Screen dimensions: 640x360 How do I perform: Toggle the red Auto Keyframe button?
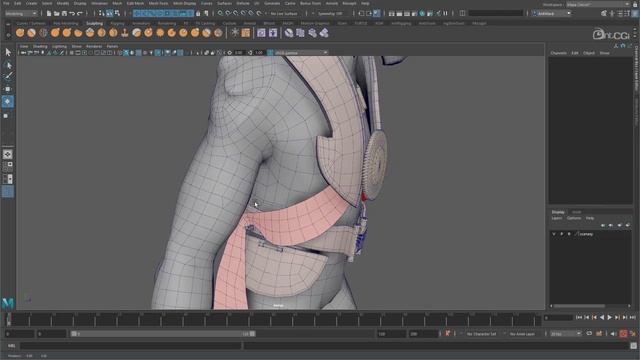click(x=623, y=334)
